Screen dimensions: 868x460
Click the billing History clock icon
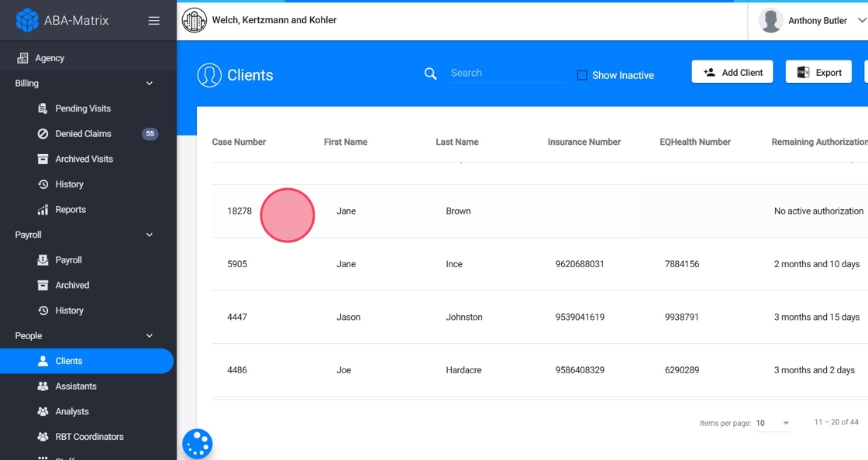[43, 184]
